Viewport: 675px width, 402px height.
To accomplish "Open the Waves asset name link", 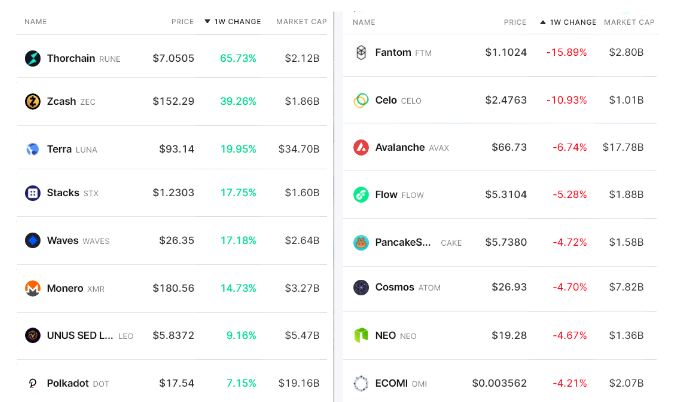I will click(62, 241).
